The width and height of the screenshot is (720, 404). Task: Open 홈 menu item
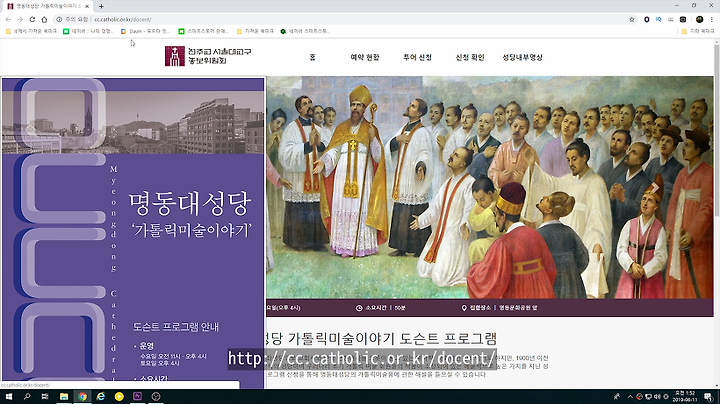[x=312, y=57]
